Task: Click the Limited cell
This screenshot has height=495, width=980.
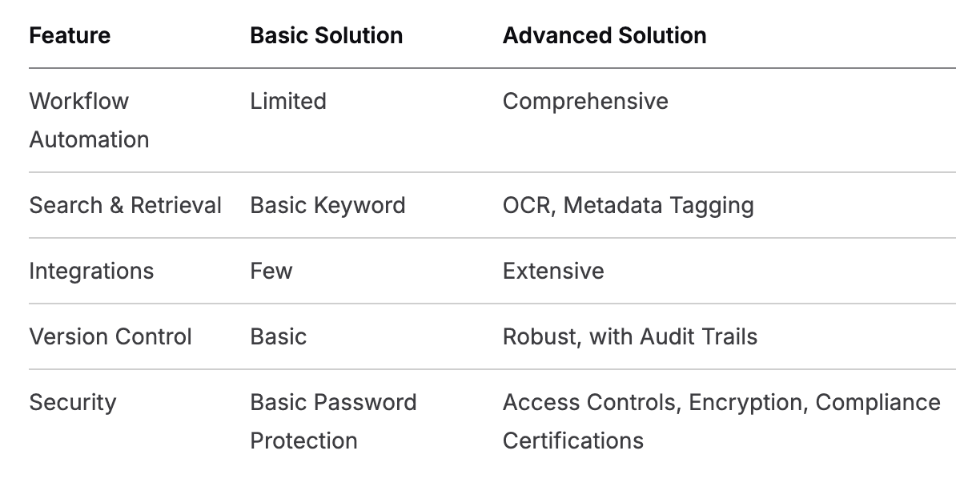Action: point(287,102)
